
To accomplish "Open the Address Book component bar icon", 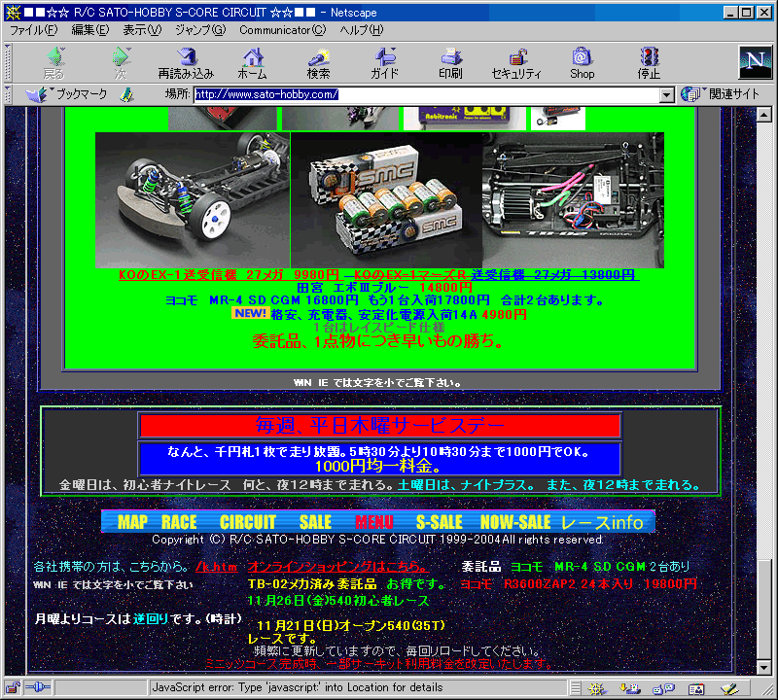I will coord(696,688).
